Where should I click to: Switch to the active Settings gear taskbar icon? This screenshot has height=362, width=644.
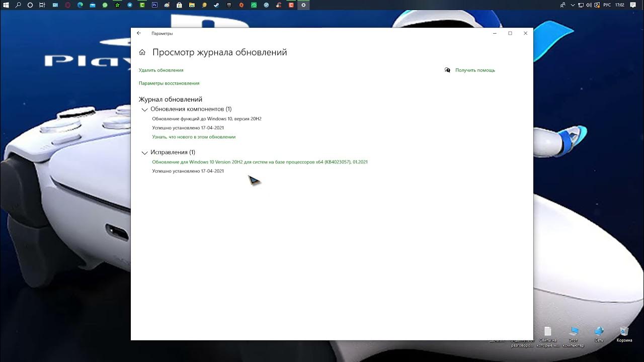coord(303,5)
